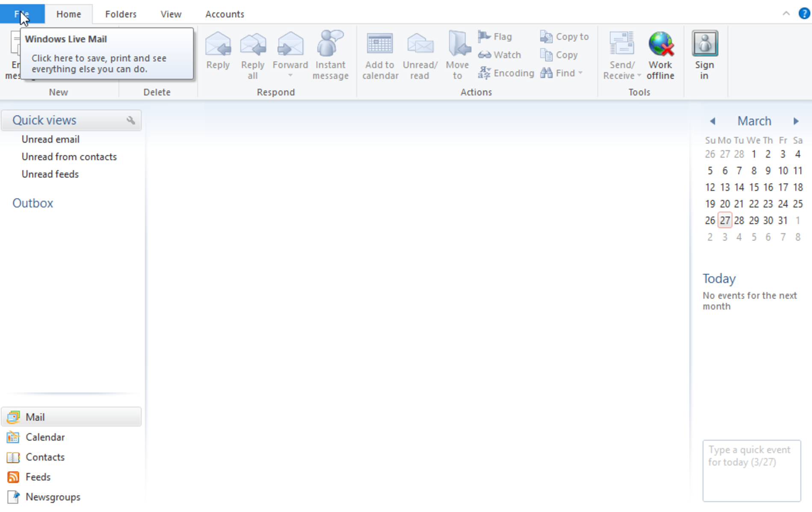Click the Send/Receive icon
Viewport: 812px width, 512px height.
[621, 44]
